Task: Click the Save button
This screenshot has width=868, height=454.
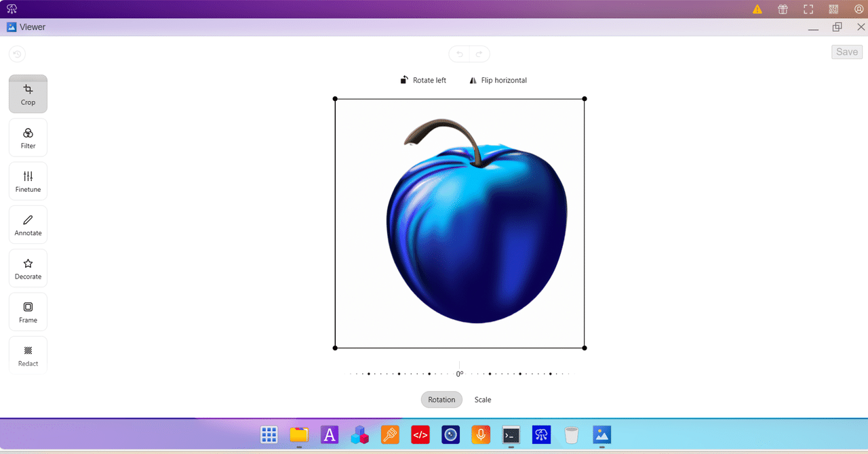Action: click(x=846, y=51)
